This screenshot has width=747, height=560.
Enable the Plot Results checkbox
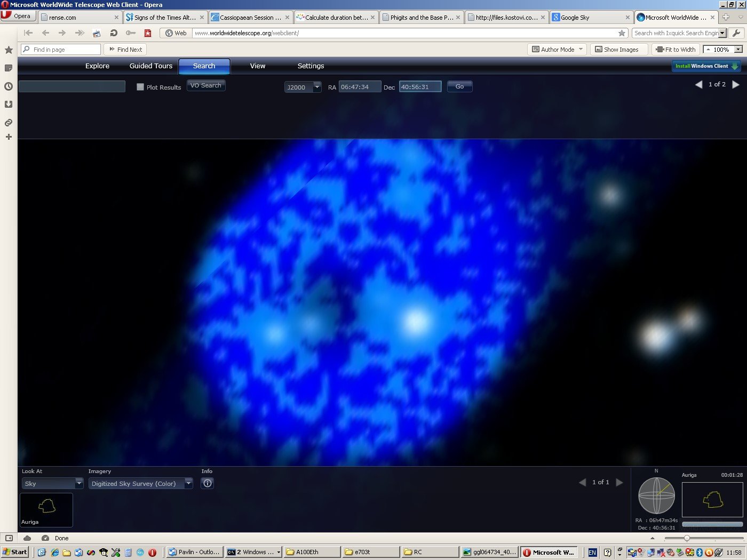[x=140, y=87]
